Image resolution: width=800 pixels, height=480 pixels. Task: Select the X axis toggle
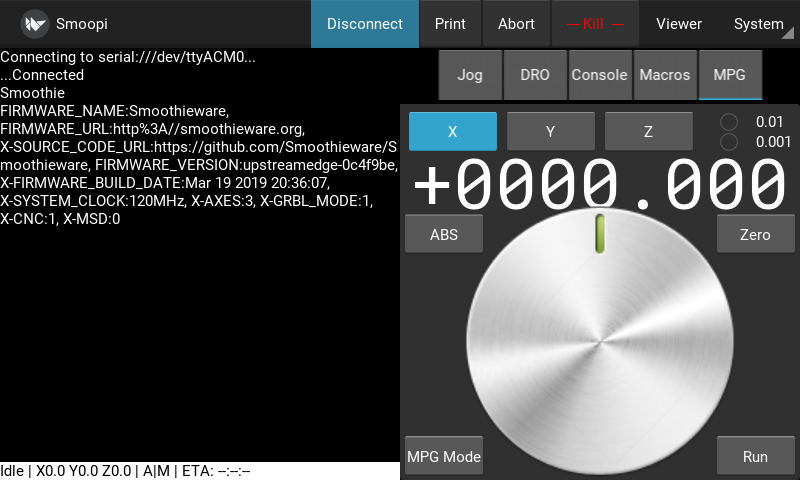click(x=453, y=132)
